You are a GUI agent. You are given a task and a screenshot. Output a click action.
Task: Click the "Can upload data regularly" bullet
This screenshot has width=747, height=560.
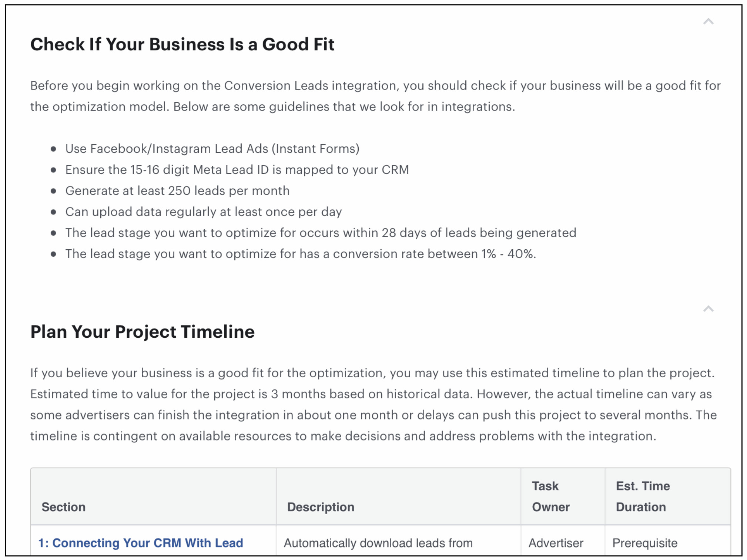pos(204,212)
